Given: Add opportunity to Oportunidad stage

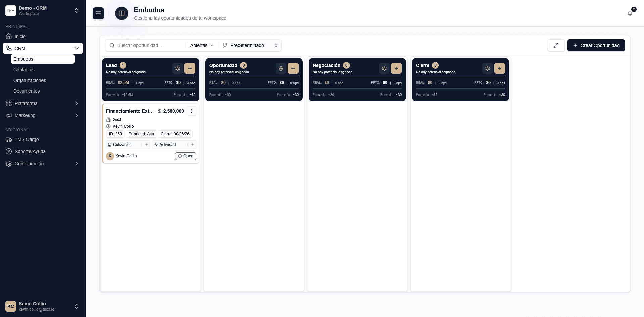Looking at the screenshot, I should click(293, 68).
